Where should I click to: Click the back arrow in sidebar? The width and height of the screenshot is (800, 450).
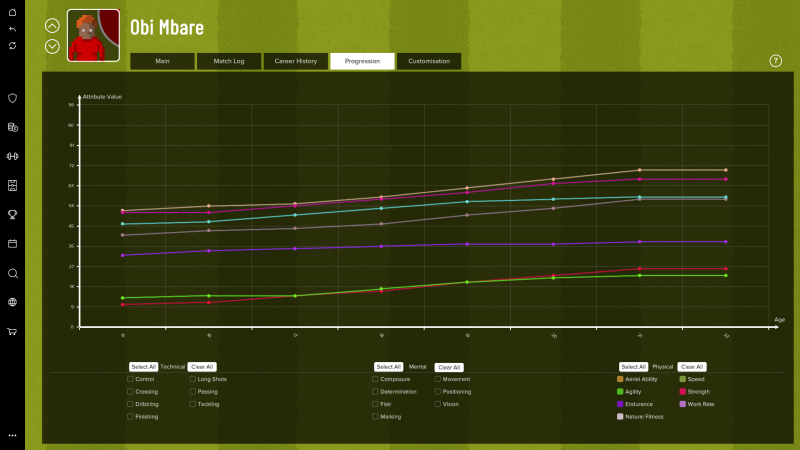click(12, 29)
